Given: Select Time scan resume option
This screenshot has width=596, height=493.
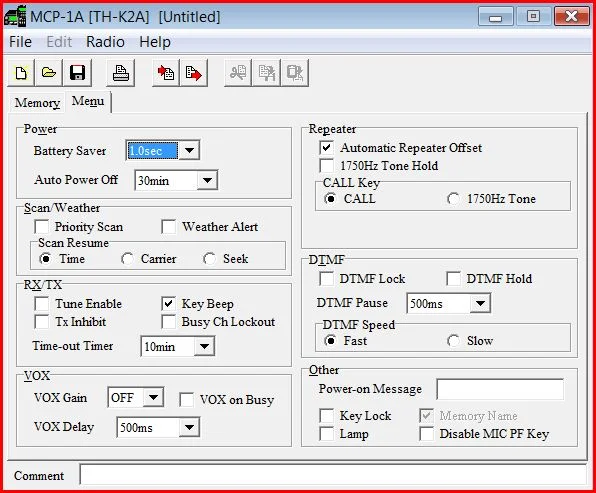Looking at the screenshot, I should coord(45,259).
